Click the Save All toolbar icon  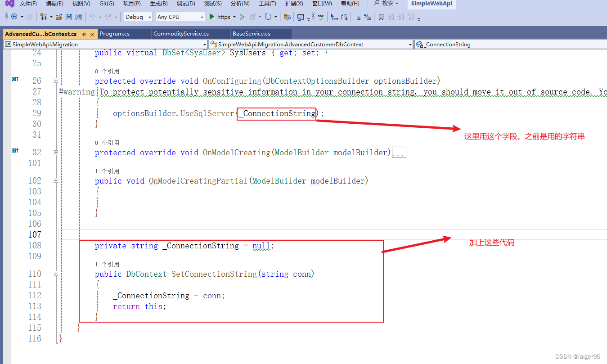(78, 17)
